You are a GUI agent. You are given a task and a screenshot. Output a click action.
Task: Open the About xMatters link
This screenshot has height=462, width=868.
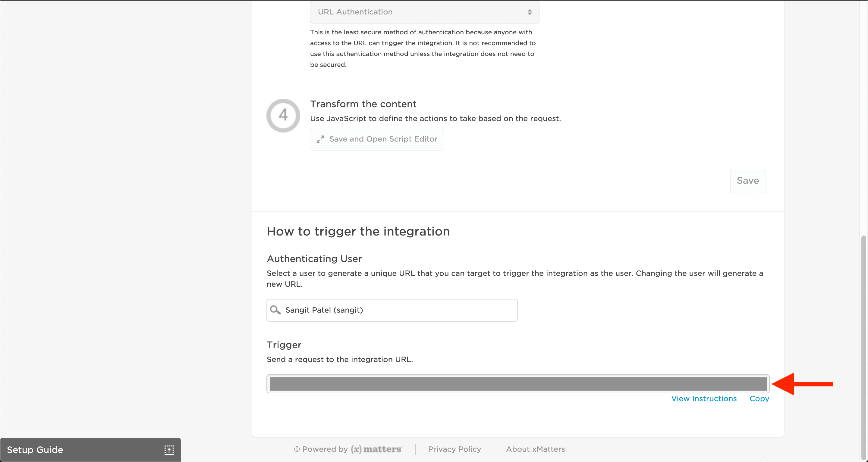[x=536, y=449]
